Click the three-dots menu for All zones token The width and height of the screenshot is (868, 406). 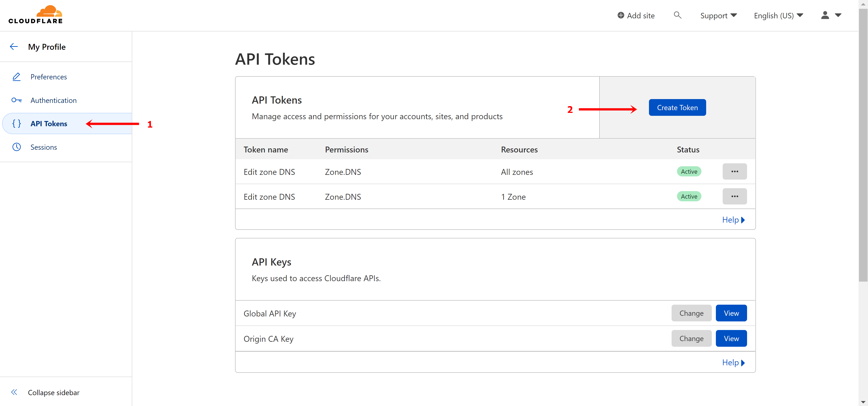tap(735, 171)
